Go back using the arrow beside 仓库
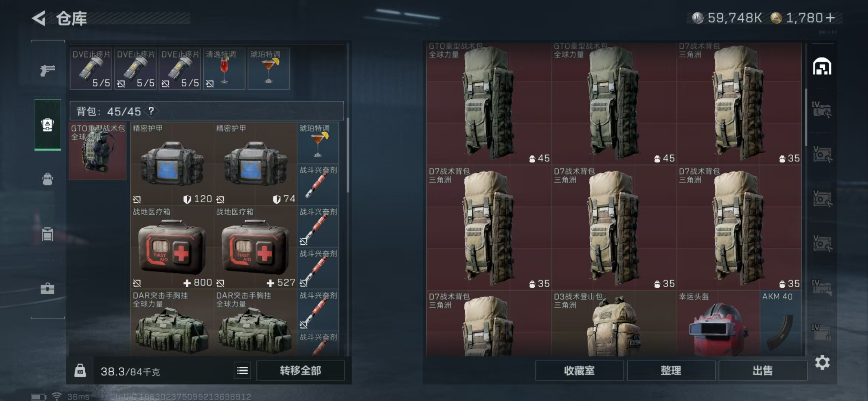868x401 pixels. (39, 18)
